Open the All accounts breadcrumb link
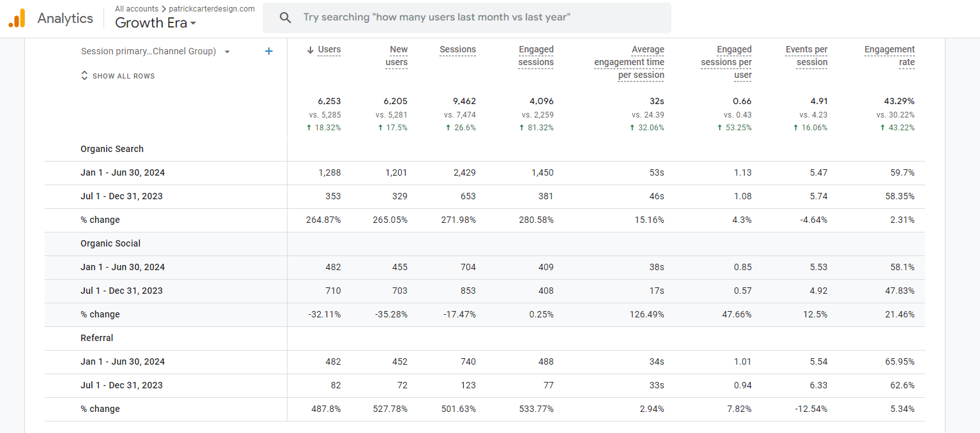 [x=137, y=9]
